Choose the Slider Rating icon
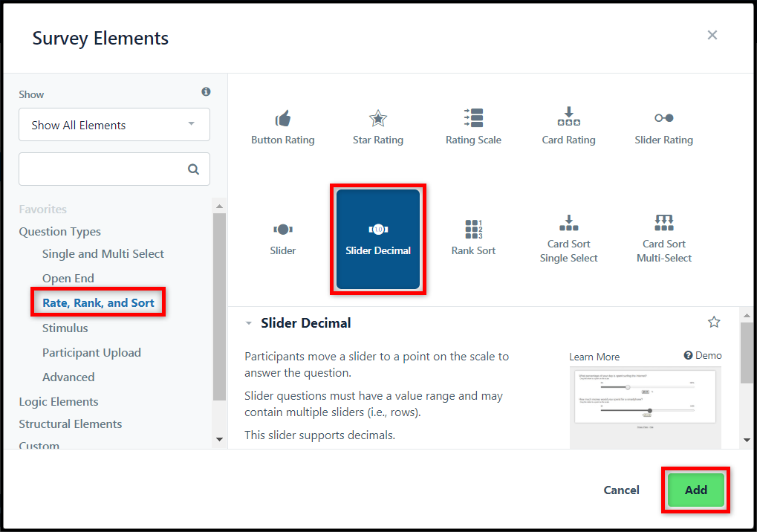The height and width of the screenshot is (532, 757). click(664, 118)
